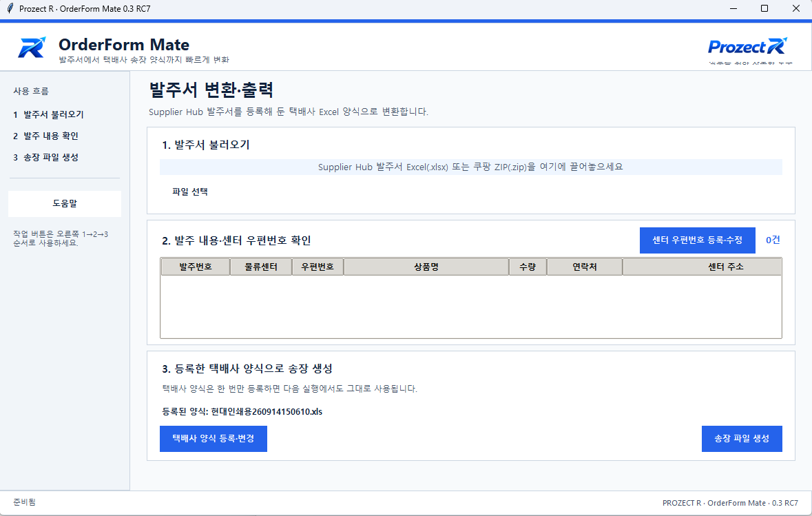Click the 발주서 변환·출력 heading
This screenshot has height=516, width=812.
tap(211, 90)
